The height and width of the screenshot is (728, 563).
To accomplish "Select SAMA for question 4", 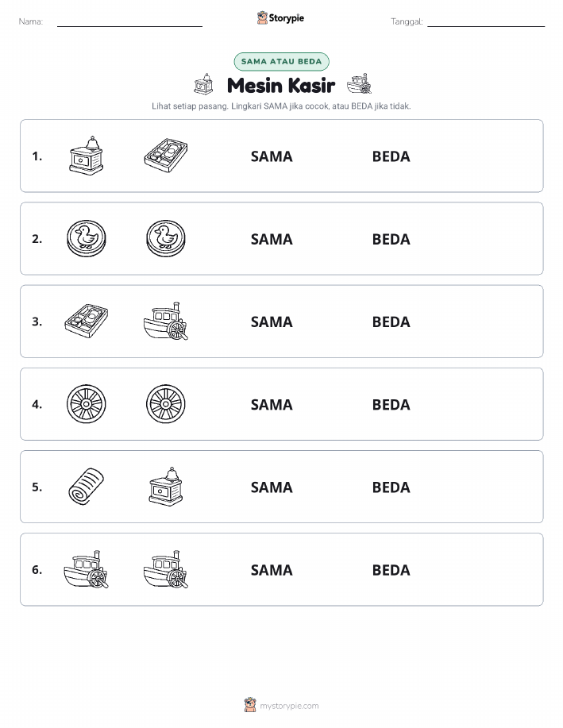I will click(x=272, y=404).
